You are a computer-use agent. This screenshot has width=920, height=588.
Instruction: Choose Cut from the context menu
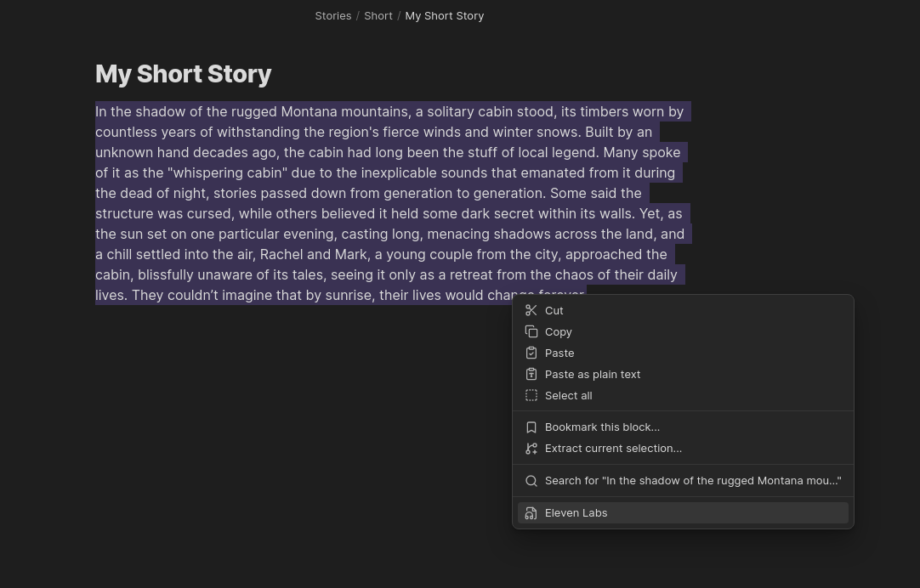(683, 311)
